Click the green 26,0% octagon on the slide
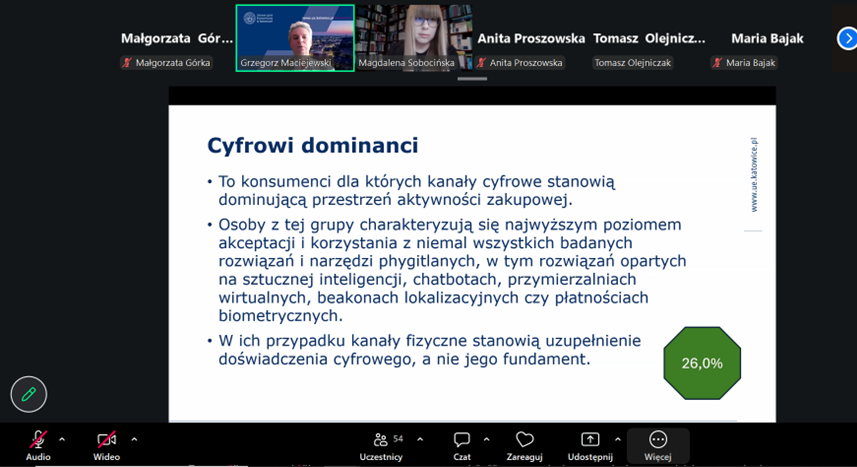 click(x=702, y=363)
